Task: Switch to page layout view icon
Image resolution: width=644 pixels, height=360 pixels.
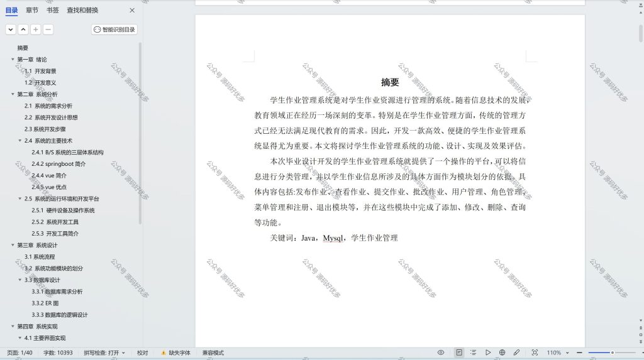Action: click(x=459, y=352)
